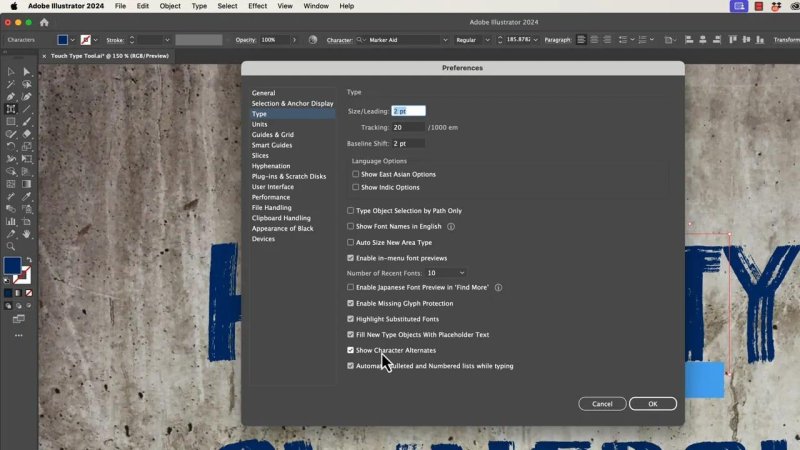Check Show Font Names in English

click(351, 226)
